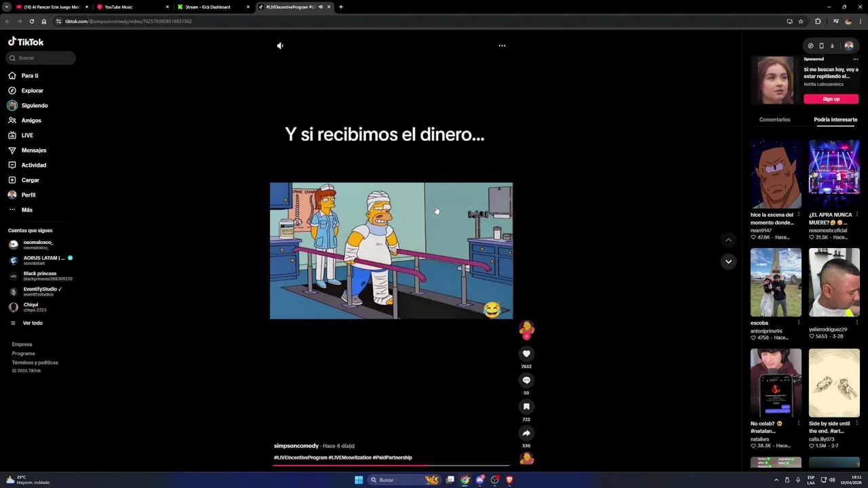Seek on the video progress bar
Viewport: 868px width, 488px height.
[392, 466]
